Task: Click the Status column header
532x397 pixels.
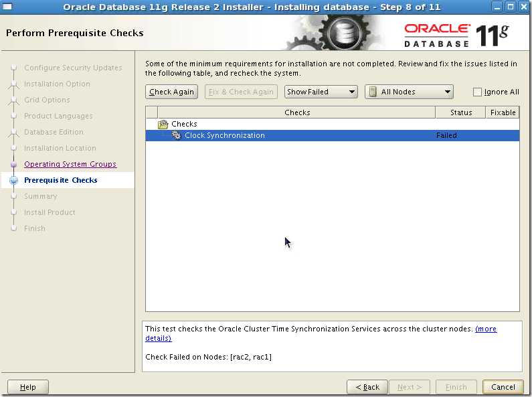Action: pos(460,112)
